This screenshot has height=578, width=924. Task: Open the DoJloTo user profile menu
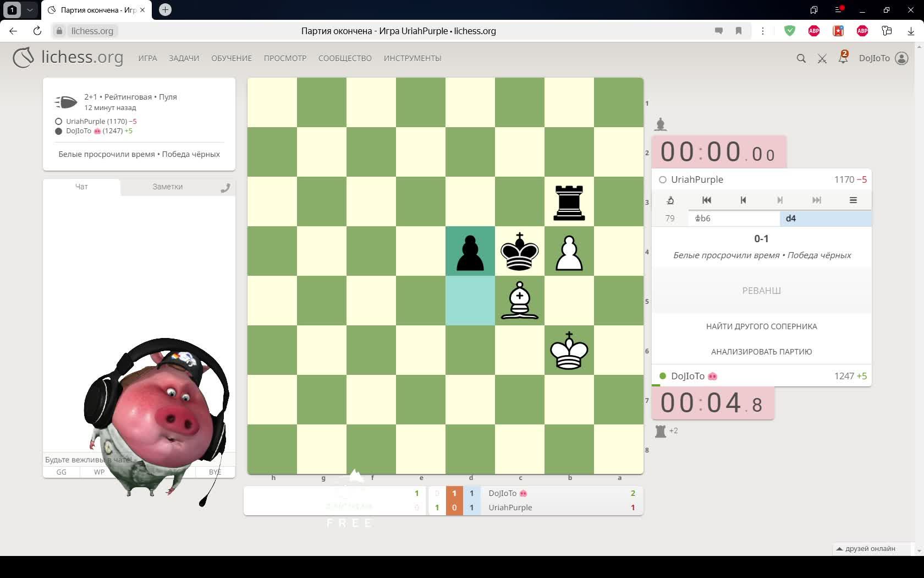coord(883,58)
